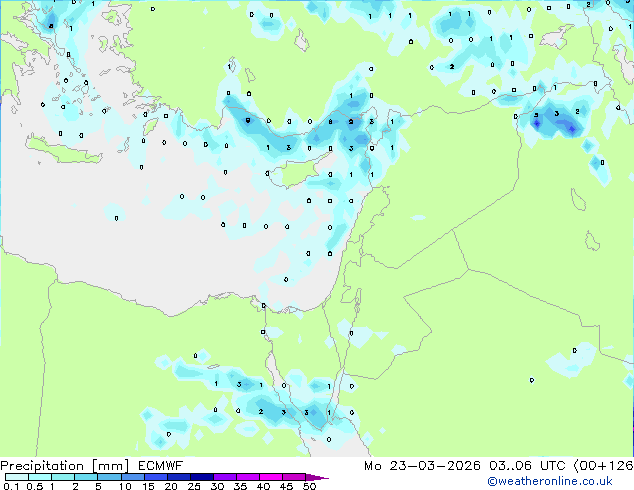This screenshot has width=634, height=490.
Task: Click the date "Mo 23-03-2026"
Action: 422,466
